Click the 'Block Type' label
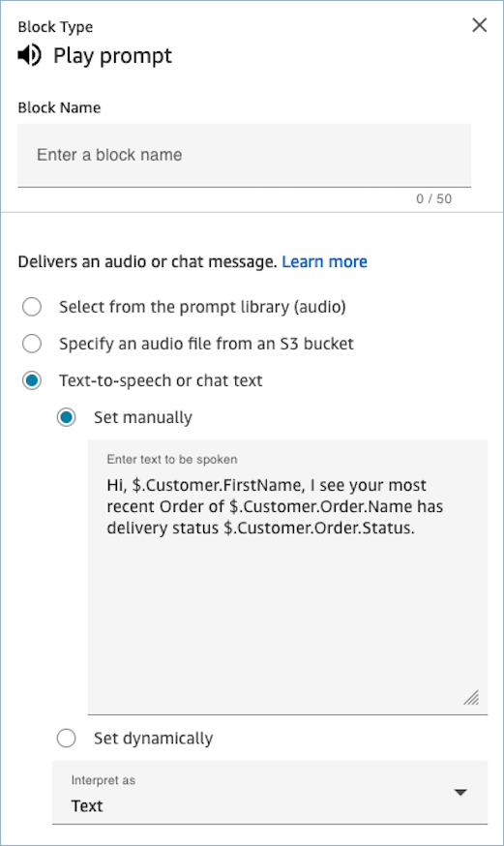The height and width of the screenshot is (846, 504). coord(55,27)
